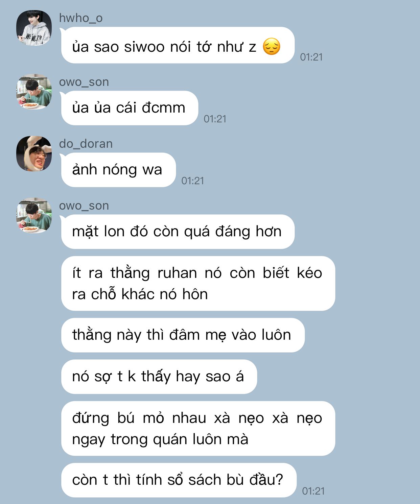Select bubble 'còn t thì tính sổ sách bù đầu?'
The width and height of the screenshot is (420, 504).
click(x=179, y=480)
